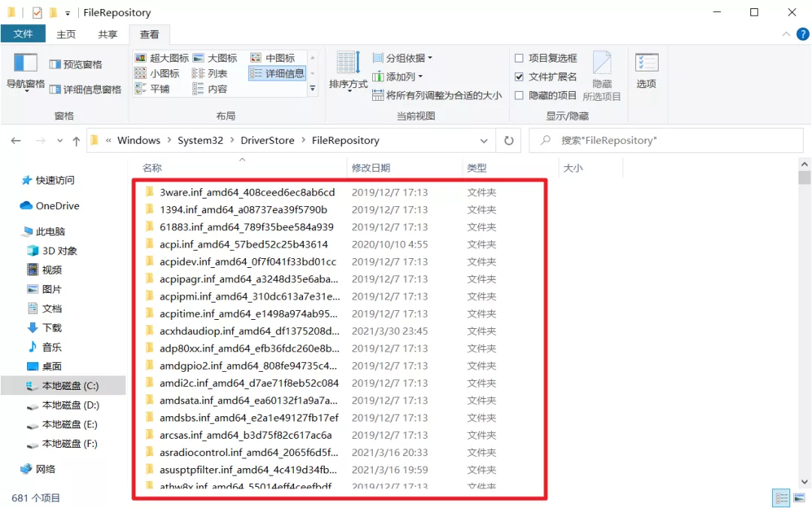
Task: Open the Share (共享) tab
Action: pyautogui.click(x=108, y=34)
